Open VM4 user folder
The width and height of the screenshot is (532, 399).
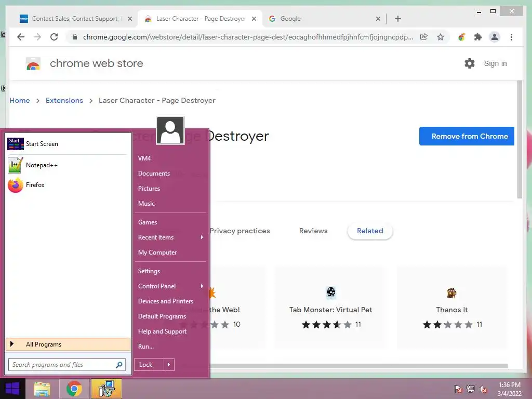pos(144,158)
